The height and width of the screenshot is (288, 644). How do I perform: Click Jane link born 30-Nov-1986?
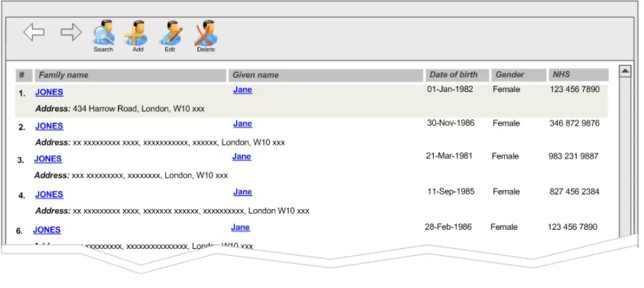pos(243,124)
